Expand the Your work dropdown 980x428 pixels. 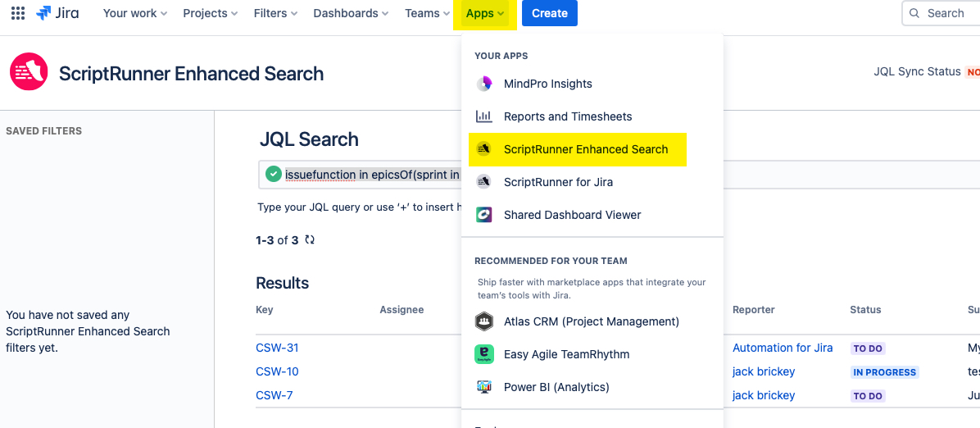click(x=135, y=13)
